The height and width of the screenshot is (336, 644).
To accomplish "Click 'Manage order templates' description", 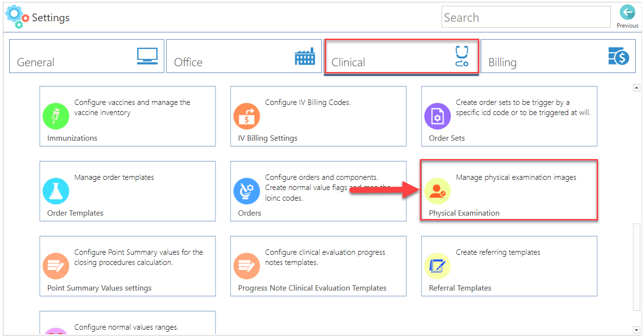I will 114,177.
